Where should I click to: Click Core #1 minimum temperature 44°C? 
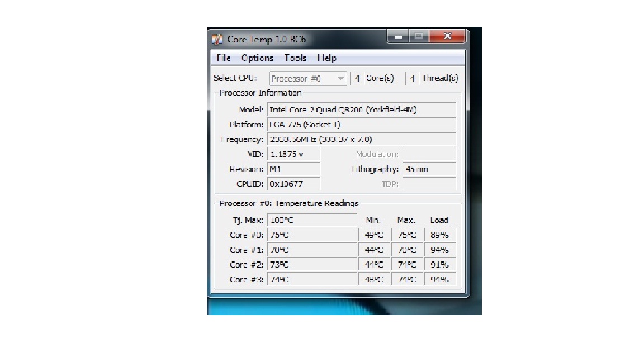[374, 250]
